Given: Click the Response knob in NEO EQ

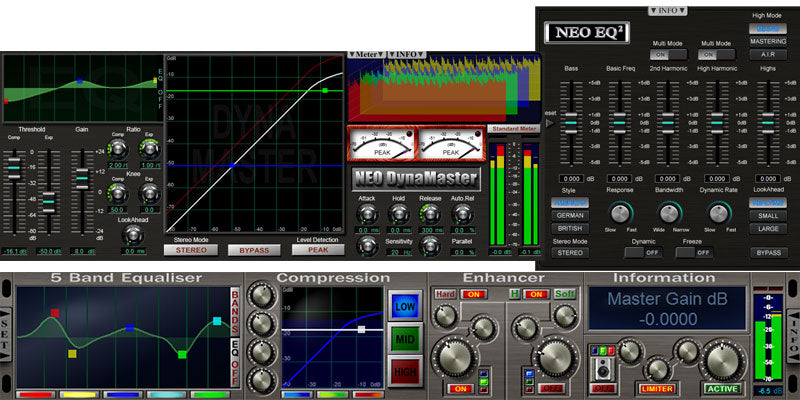Looking at the screenshot, I should [x=620, y=213].
